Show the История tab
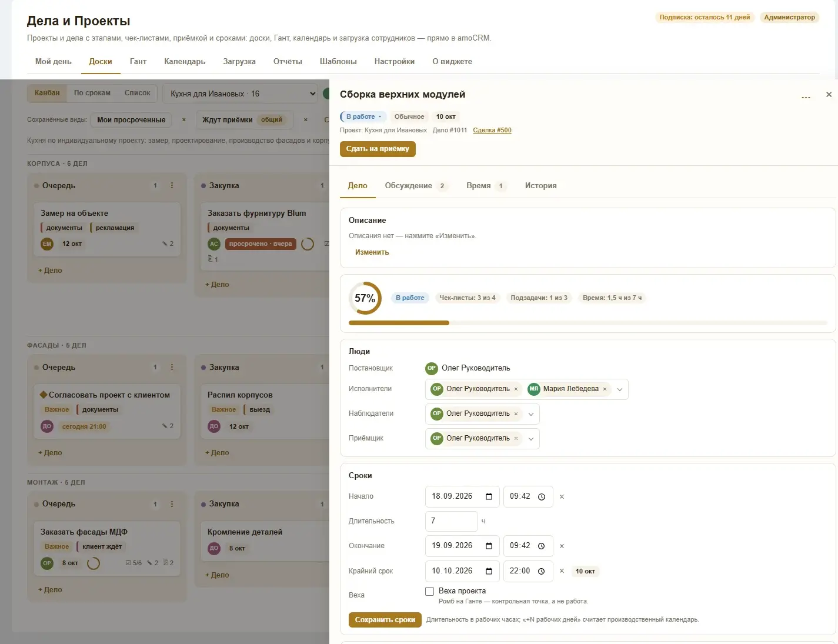The height and width of the screenshot is (644, 838). click(x=541, y=186)
